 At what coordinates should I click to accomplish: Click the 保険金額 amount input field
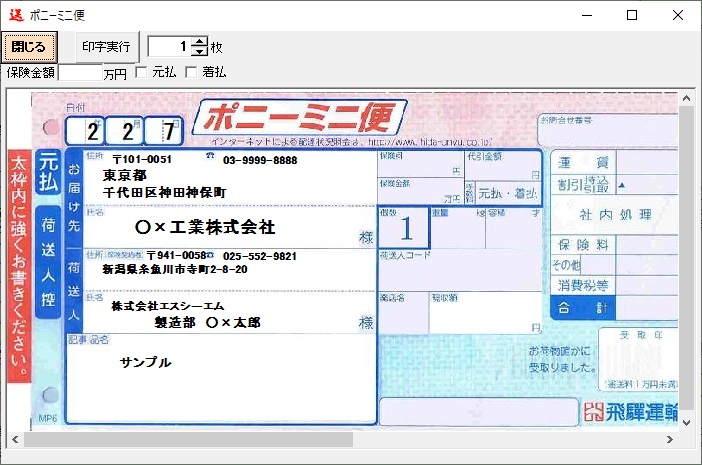(x=81, y=73)
